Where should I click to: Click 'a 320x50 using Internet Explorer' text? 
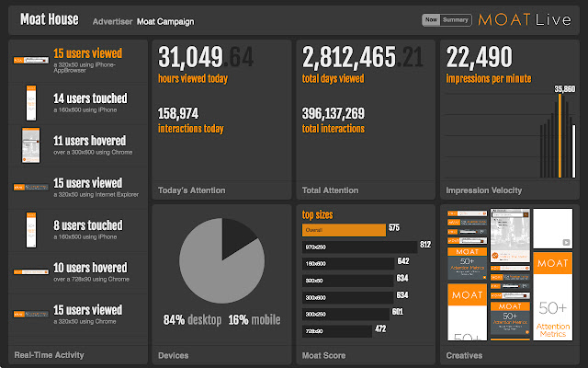tap(96, 194)
